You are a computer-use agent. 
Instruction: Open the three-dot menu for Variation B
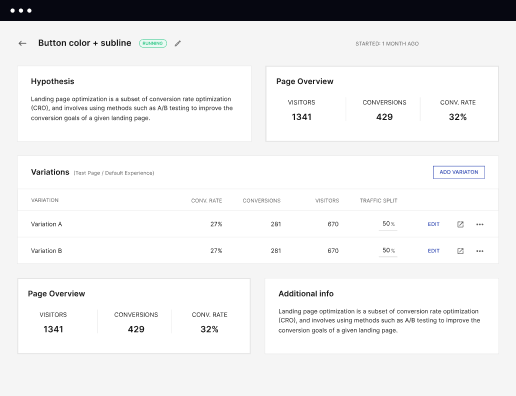pyautogui.click(x=480, y=251)
